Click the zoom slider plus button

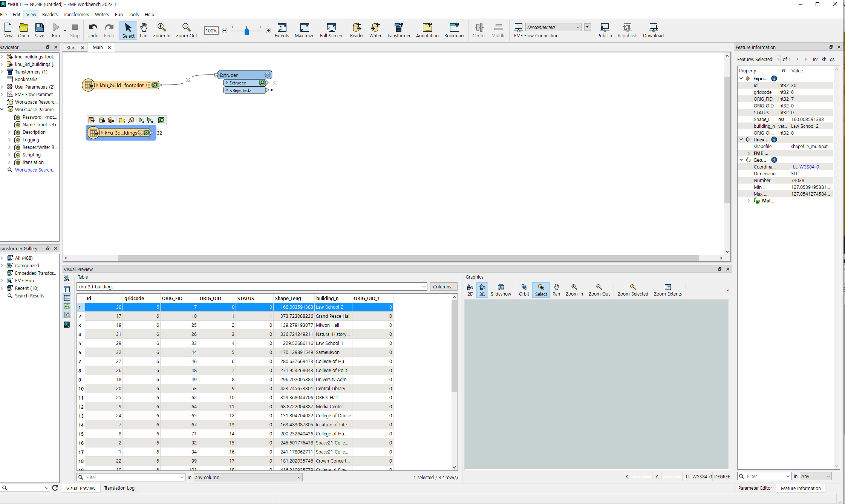coord(268,31)
